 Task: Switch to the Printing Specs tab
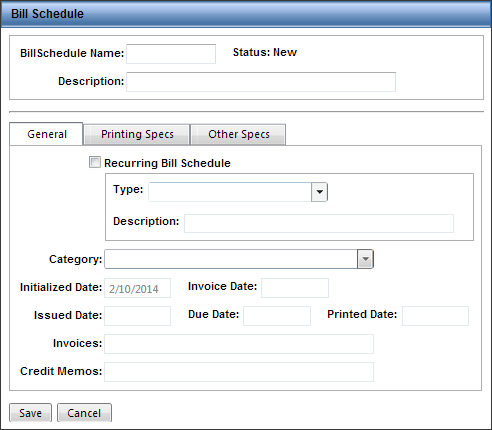tap(137, 134)
